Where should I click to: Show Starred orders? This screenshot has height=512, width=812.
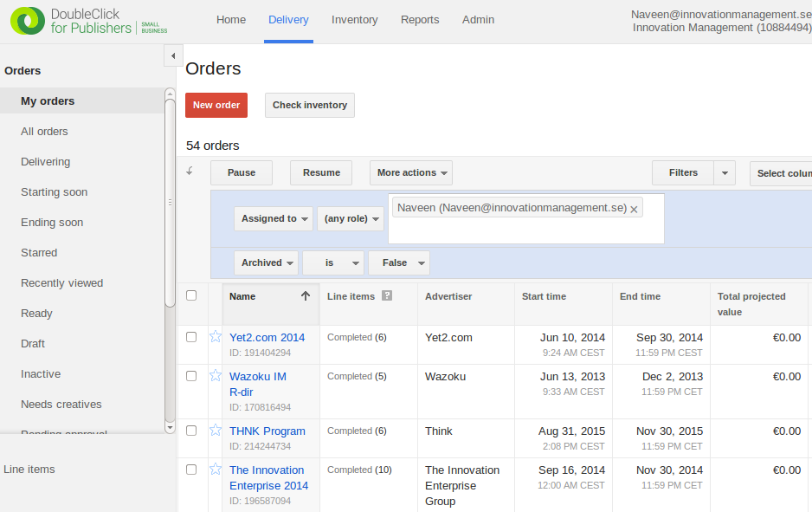click(x=39, y=253)
